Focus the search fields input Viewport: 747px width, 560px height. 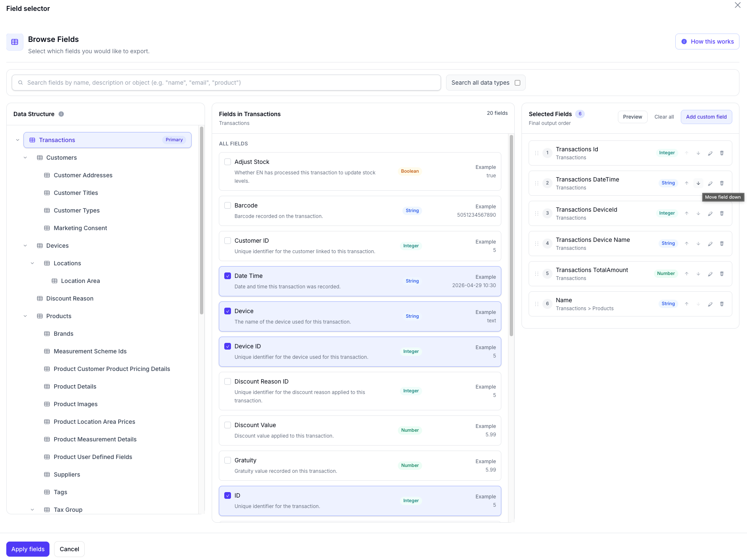(226, 83)
